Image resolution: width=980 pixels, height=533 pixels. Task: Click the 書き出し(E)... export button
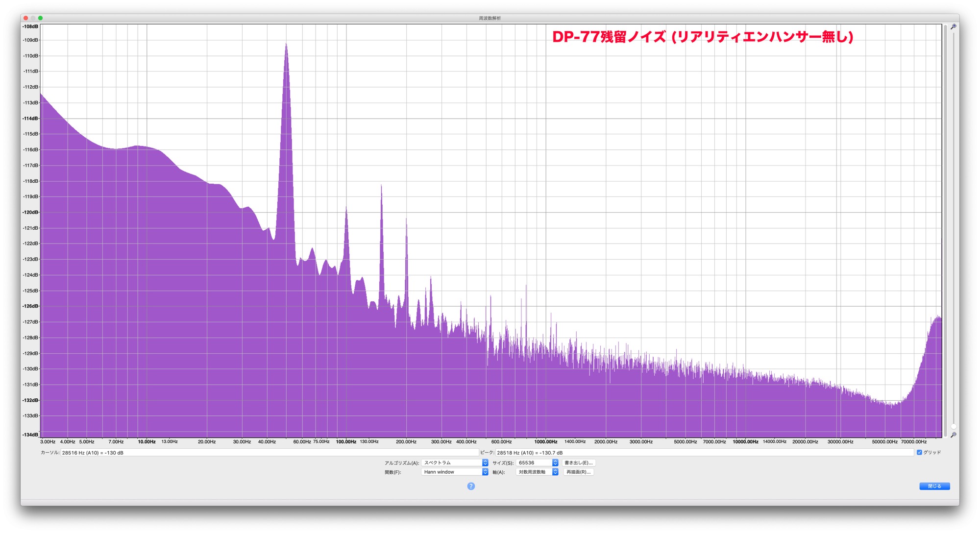(x=579, y=462)
